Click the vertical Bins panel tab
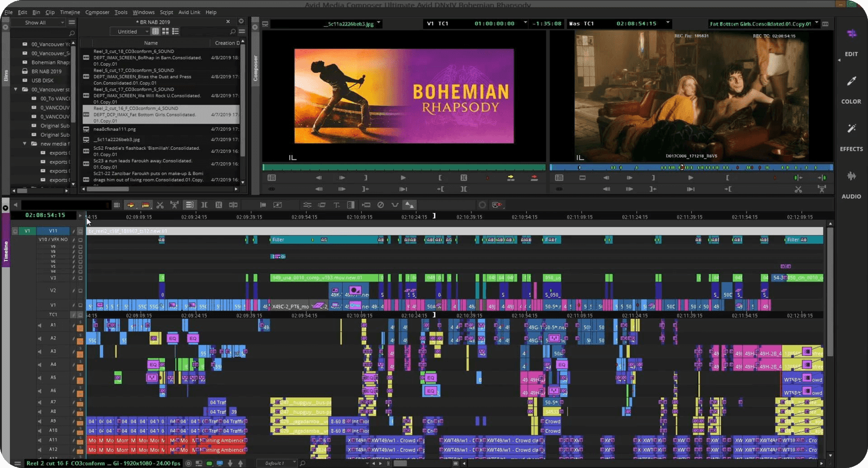This screenshot has height=468, width=868. [x=6, y=75]
